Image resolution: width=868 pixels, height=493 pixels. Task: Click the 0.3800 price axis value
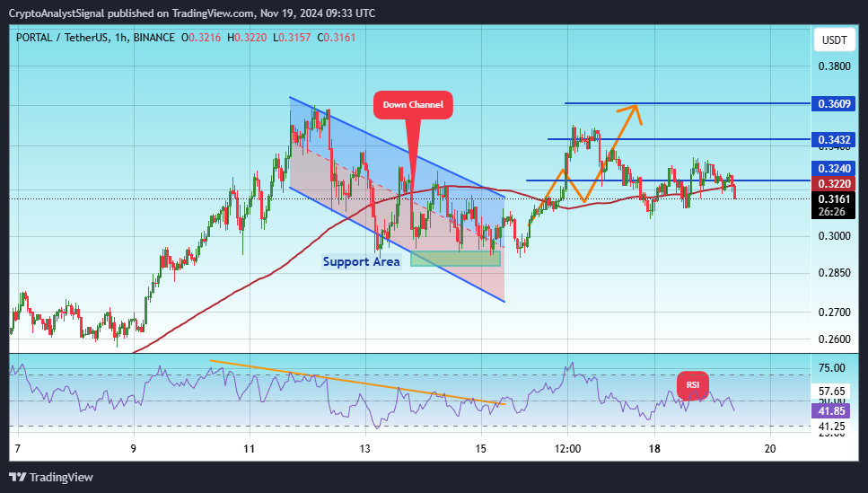click(x=834, y=66)
